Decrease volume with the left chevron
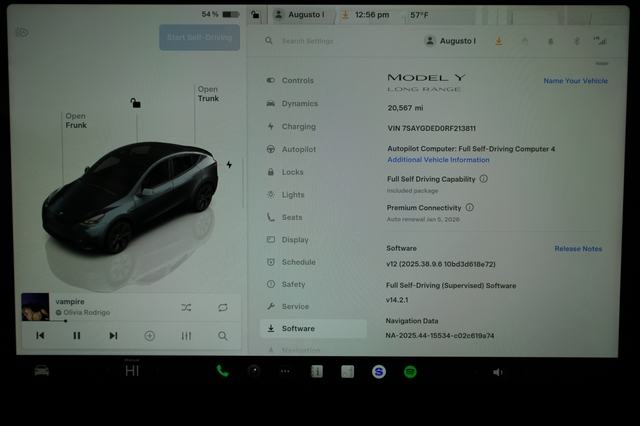 coord(475,372)
